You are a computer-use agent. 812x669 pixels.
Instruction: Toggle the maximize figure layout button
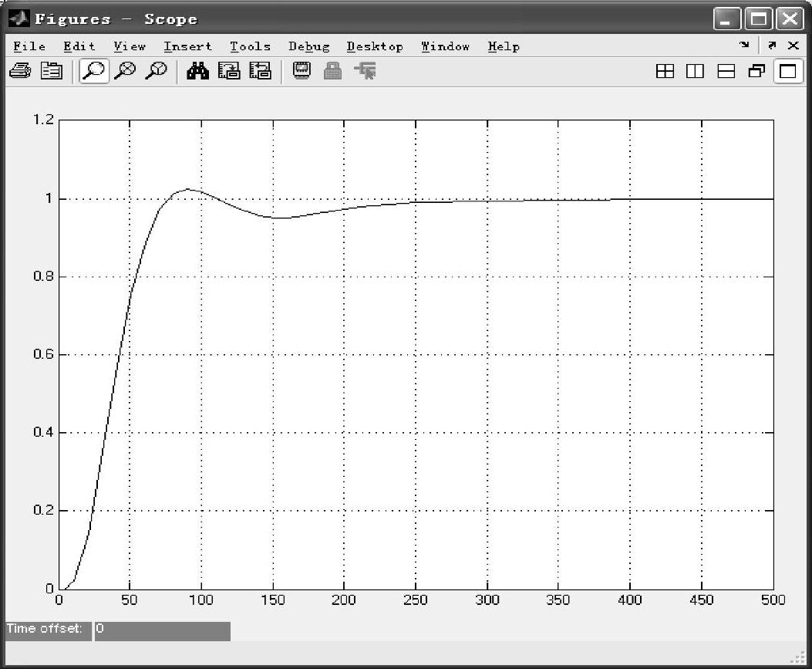(787, 72)
